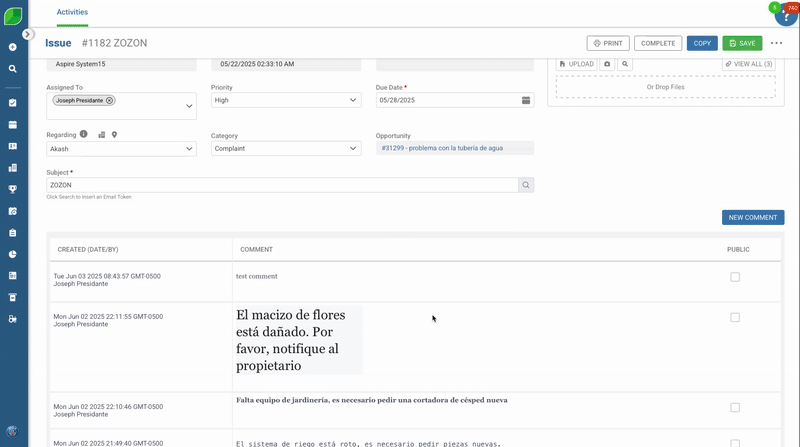Switch to the Activities tab
The image size is (800, 447).
72,12
